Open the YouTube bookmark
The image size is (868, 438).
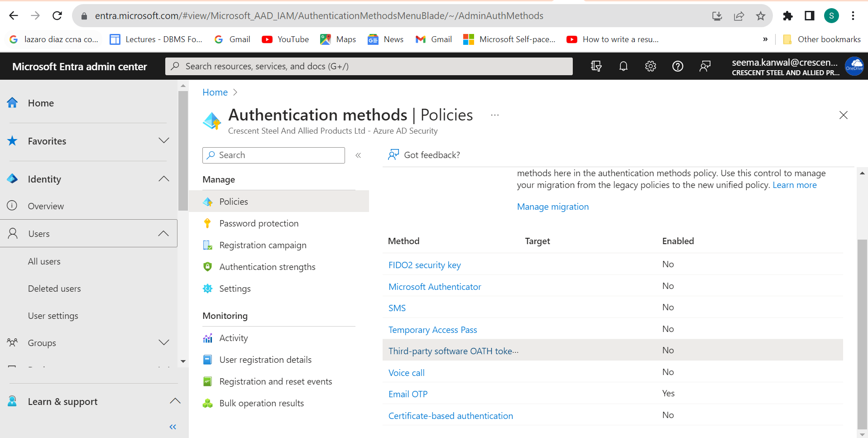(x=285, y=39)
